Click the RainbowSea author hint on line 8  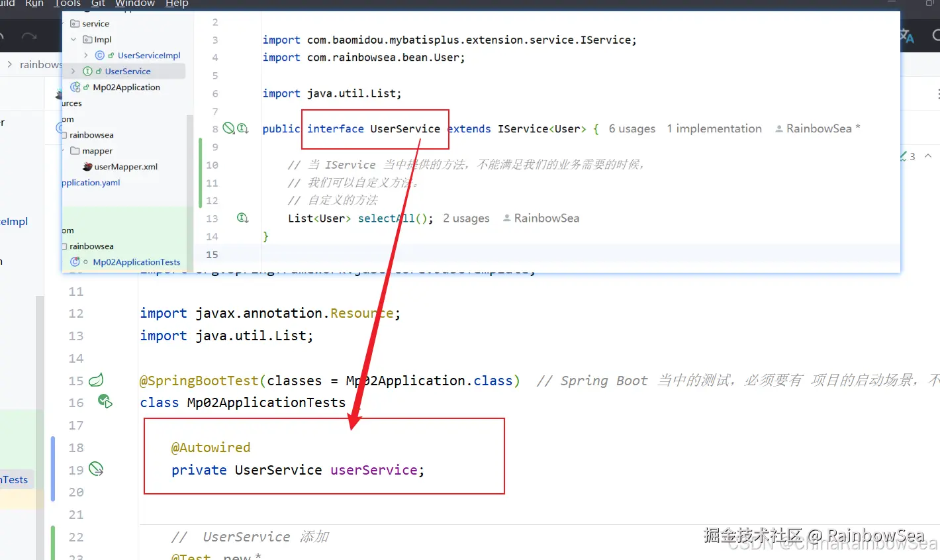pos(818,129)
